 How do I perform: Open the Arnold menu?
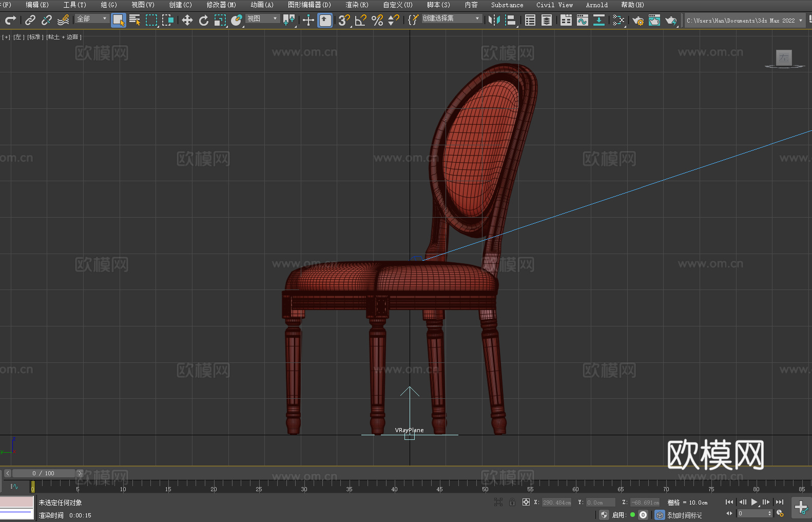point(597,5)
